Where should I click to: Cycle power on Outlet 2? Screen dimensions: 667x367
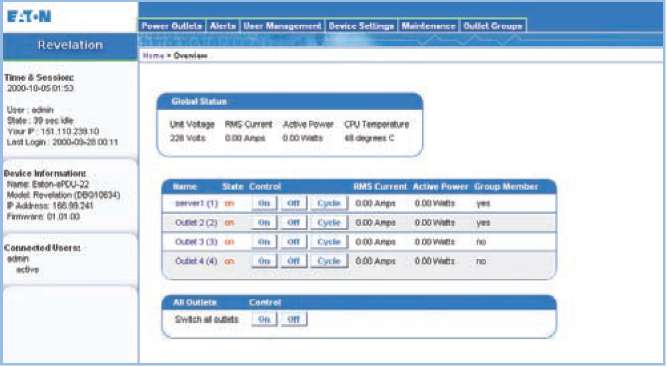point(329,222)
